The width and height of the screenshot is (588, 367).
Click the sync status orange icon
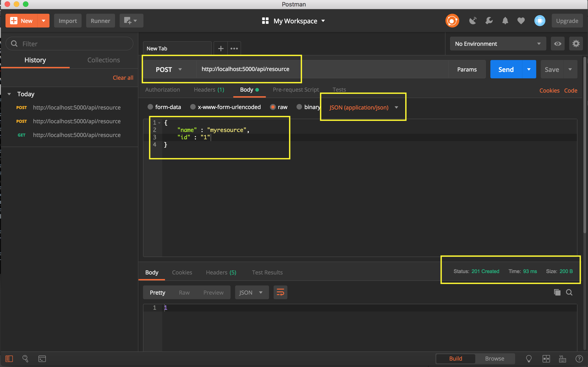click(452, 21)
